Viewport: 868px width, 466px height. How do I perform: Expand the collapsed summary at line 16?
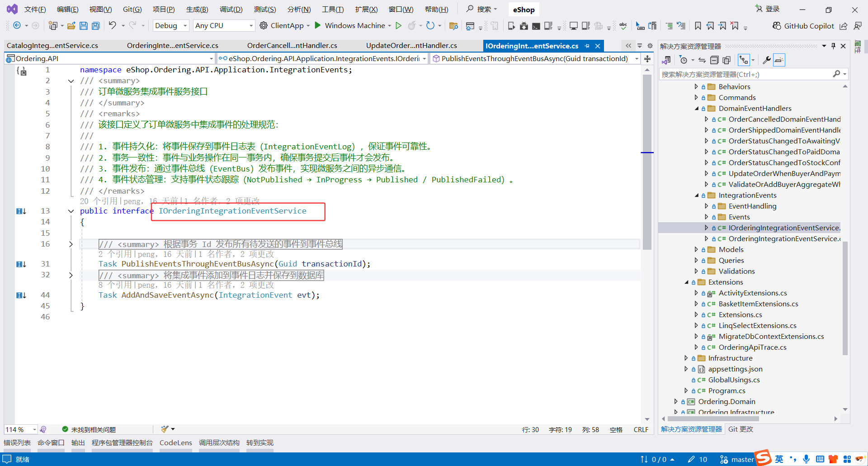click(x=71, y=244)
